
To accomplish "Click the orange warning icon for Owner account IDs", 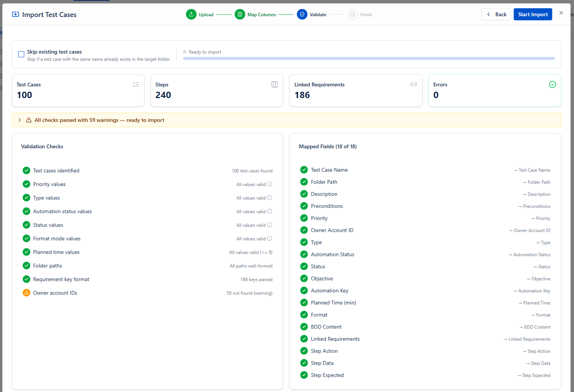I will pos(26,293).
